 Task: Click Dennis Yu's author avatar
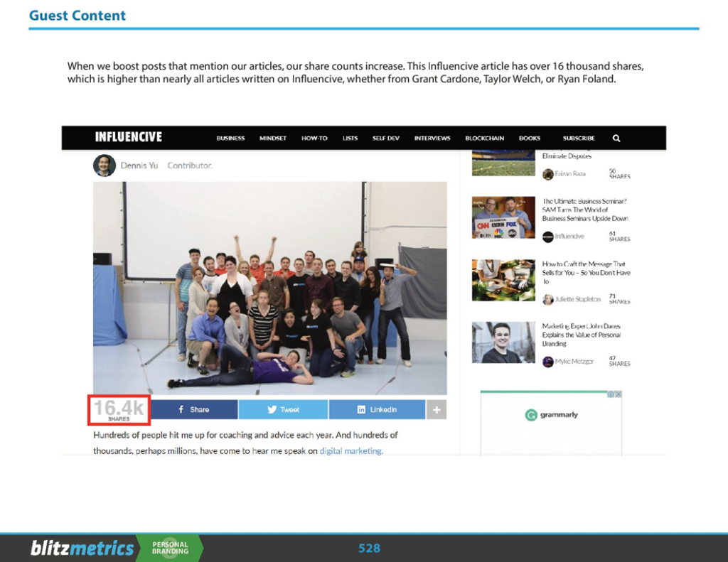point(105,166)
